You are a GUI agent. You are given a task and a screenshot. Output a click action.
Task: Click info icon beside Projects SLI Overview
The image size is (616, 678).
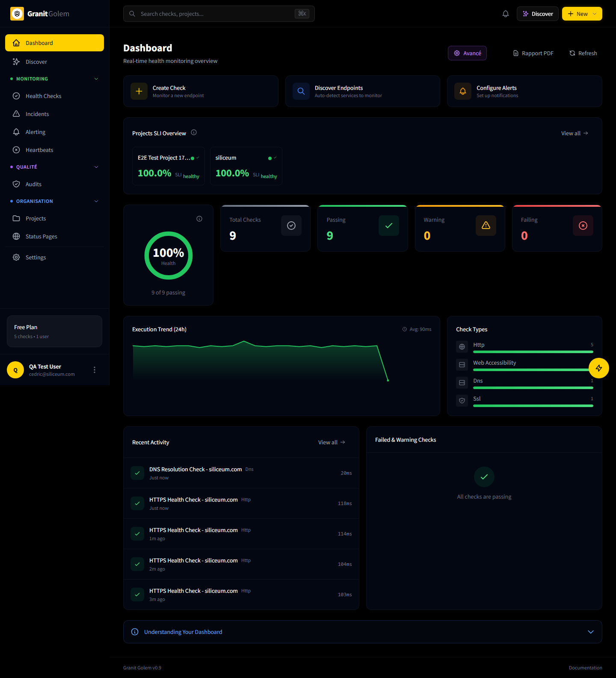(x=194, y=133)
